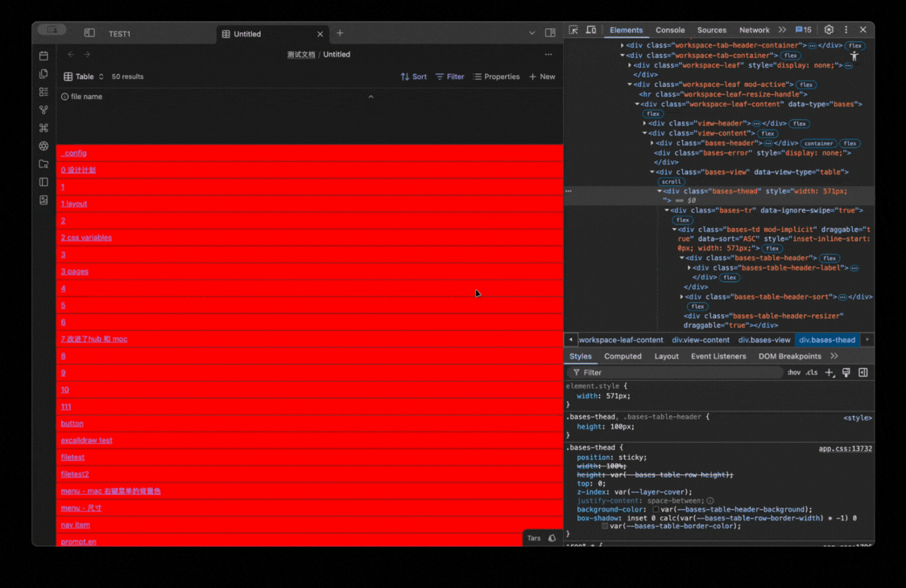Image resolution: width=906 pixels, height=588 pixels.
Task: Open the Computed styles tab
Action: coord(623,356)
